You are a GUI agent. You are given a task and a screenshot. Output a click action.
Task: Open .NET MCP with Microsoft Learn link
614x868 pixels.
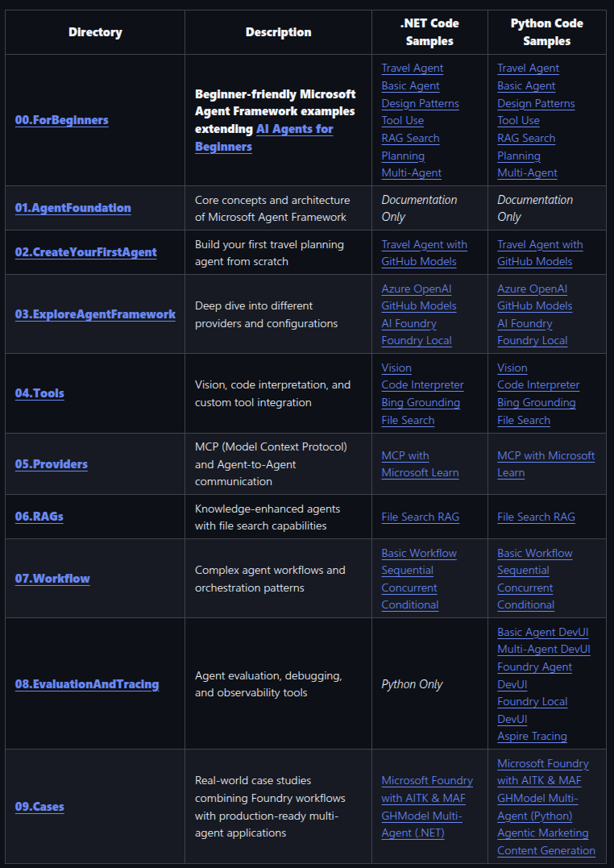tap(421, 464)
